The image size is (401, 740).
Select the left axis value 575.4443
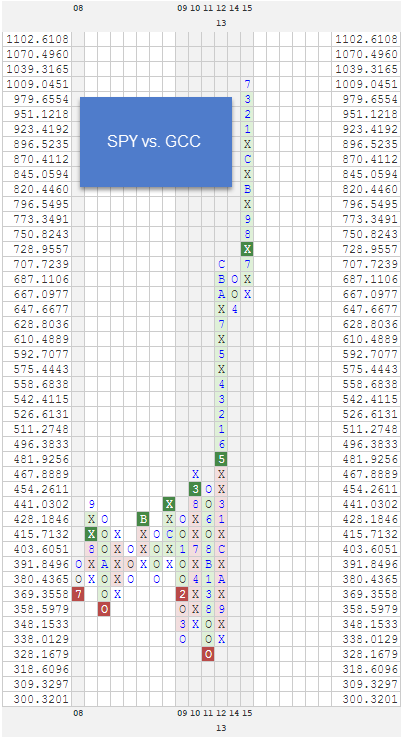point(41,369)
